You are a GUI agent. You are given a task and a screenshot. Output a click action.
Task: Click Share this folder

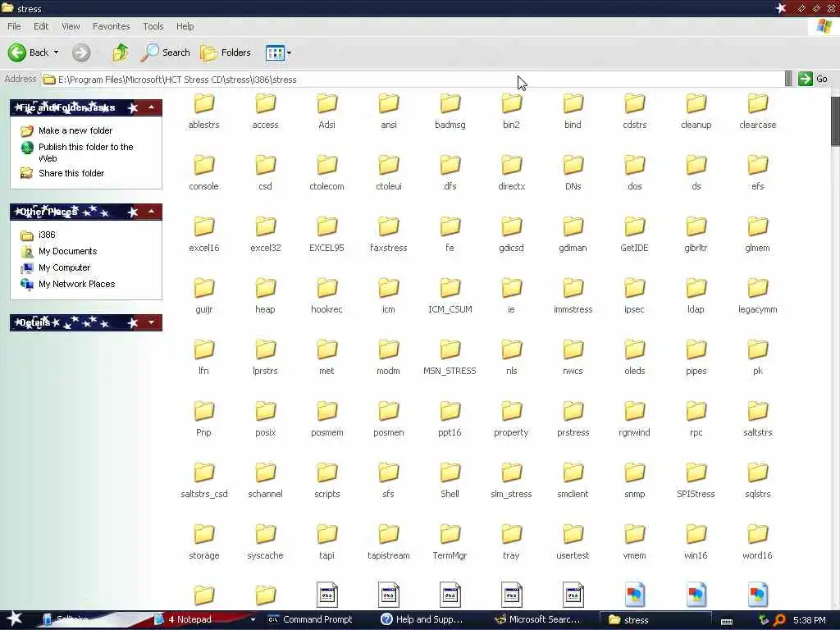click(71, 173)
